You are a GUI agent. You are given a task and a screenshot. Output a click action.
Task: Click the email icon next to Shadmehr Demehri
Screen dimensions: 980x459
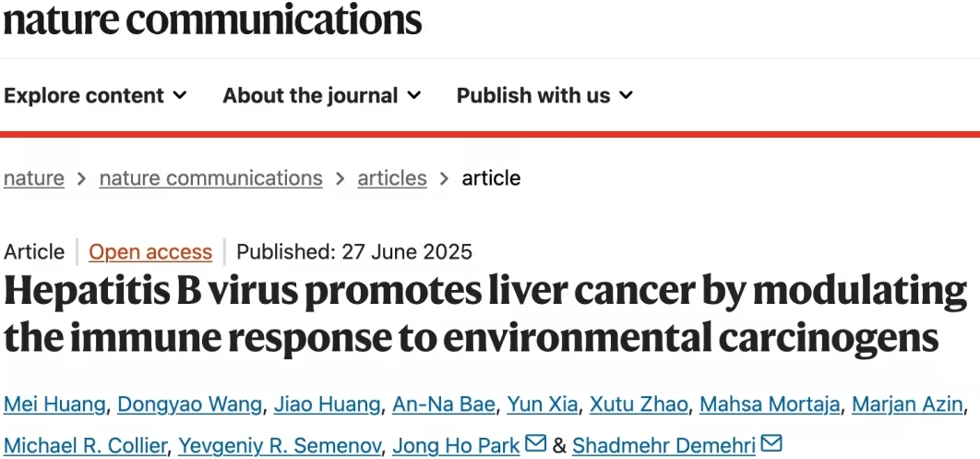click(x=771, y=444)
